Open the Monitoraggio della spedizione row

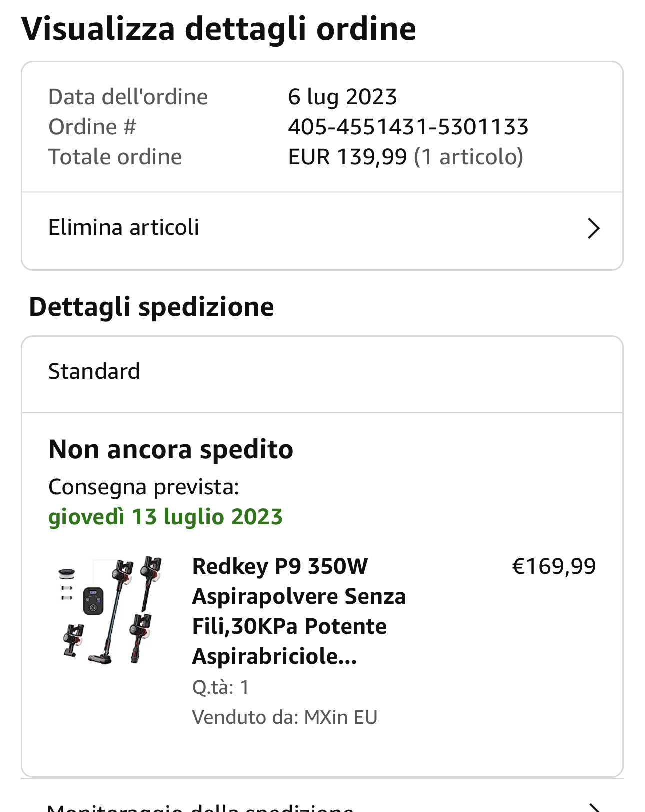tap(200, 807)
